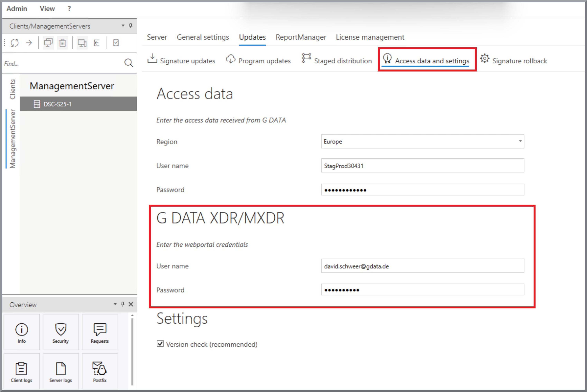Viewport: 587px width, 392px height.
Task: Switch to the Clients vertical tab
Action: pos(13,89)
